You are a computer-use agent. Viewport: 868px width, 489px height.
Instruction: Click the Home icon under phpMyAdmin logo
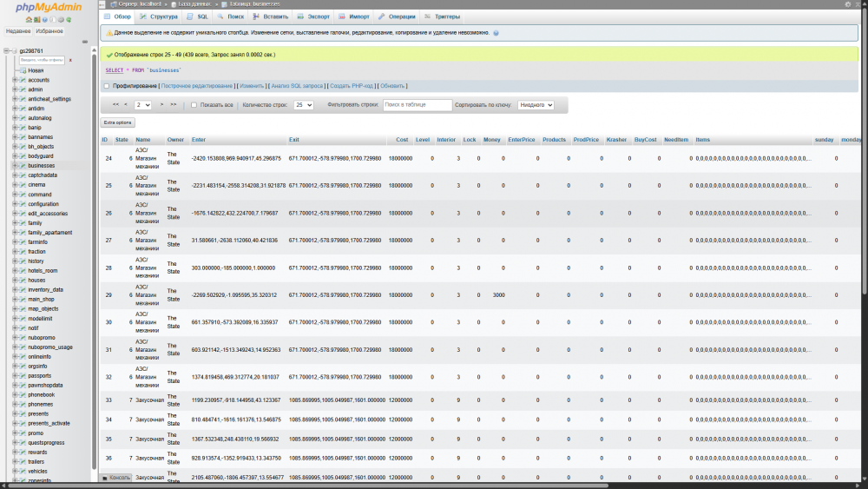click(27, 19)
